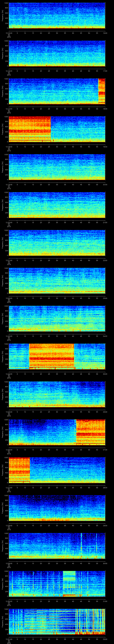Click the 29:00 end time label
The height and width of the screenshot is (644, 114).
point(105,525)
